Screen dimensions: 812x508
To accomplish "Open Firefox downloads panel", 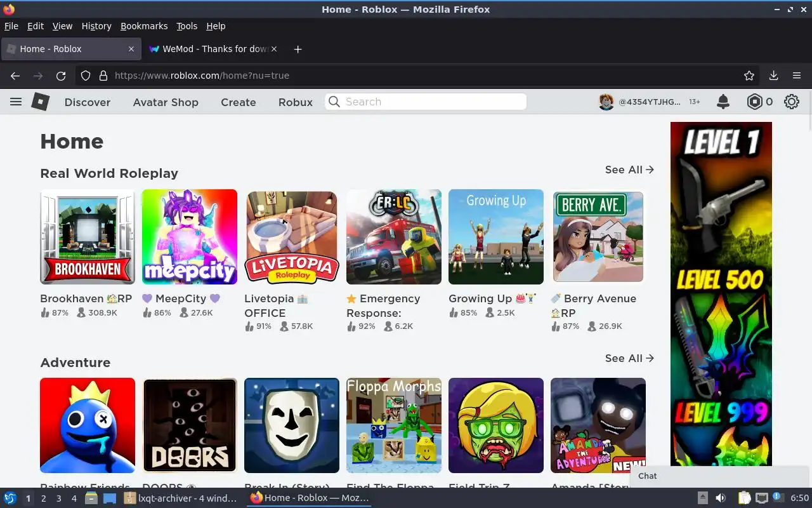I will click(773, 76).
